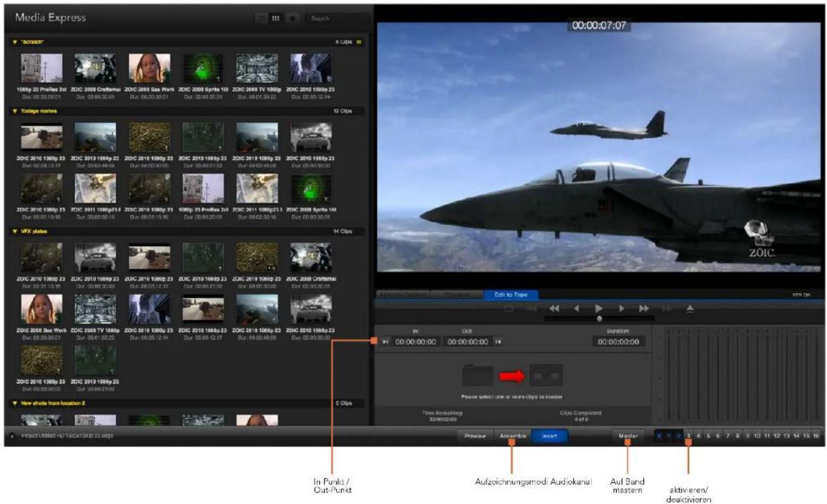Click the "6 Clips" count label

[344, 42]
